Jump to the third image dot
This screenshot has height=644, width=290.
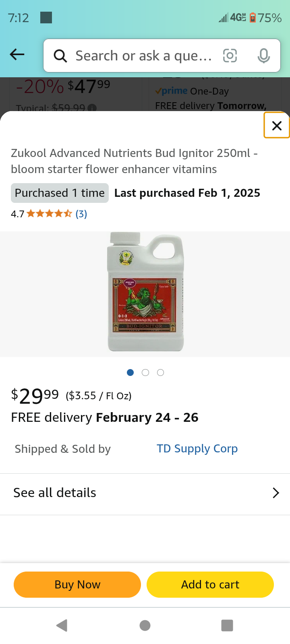160,373
